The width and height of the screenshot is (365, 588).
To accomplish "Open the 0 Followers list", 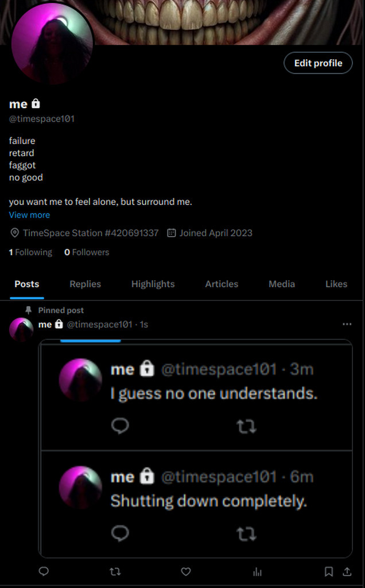I will click(x=87, y=252).
